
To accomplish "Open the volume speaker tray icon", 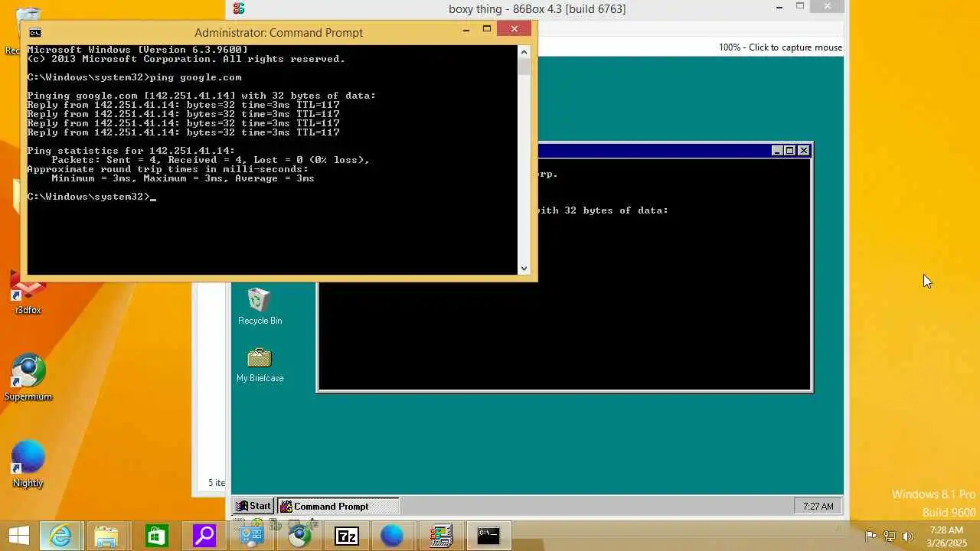I will (908, 536).
